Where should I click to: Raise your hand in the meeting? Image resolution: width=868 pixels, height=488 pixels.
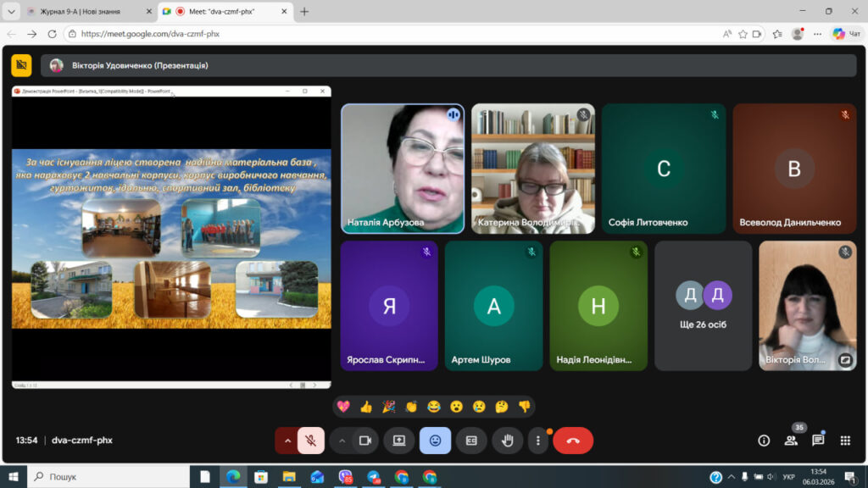pyautogui.click(x=509, y=441)
